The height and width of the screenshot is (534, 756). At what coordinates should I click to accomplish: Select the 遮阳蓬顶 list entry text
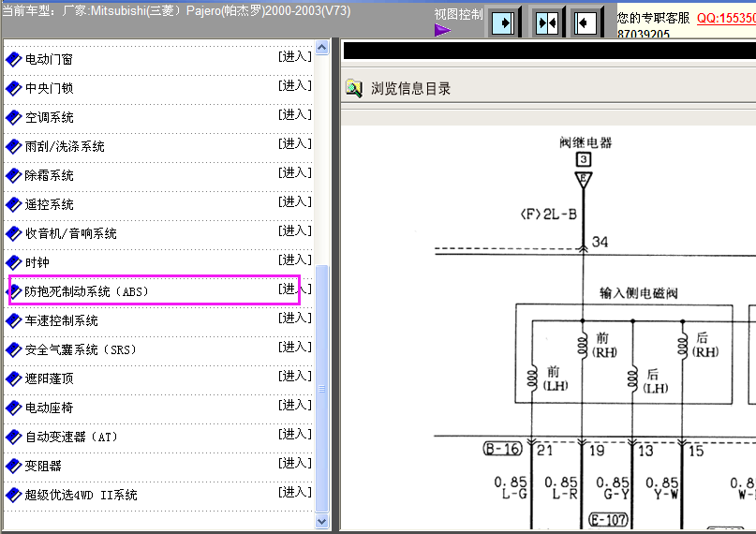49,378
